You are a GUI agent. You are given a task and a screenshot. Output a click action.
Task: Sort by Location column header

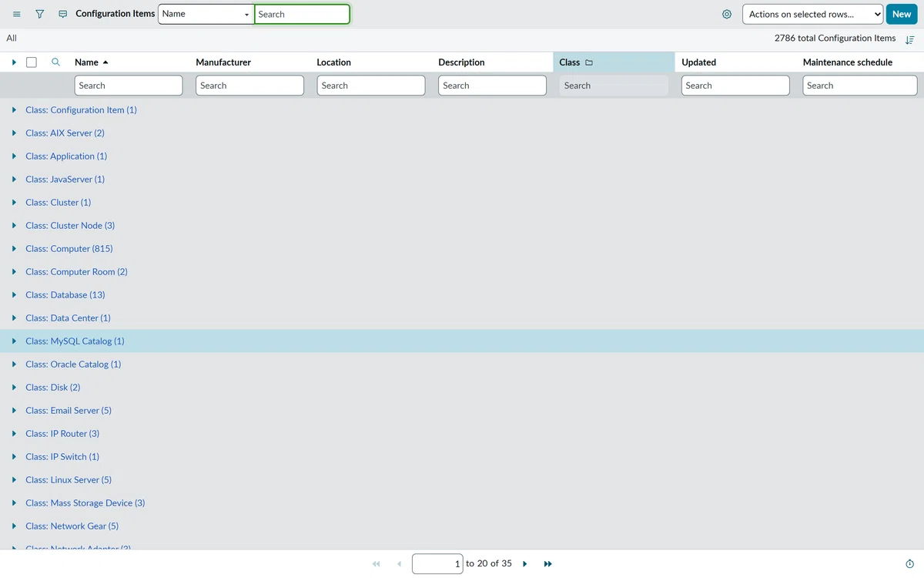[x=333, y=62]
